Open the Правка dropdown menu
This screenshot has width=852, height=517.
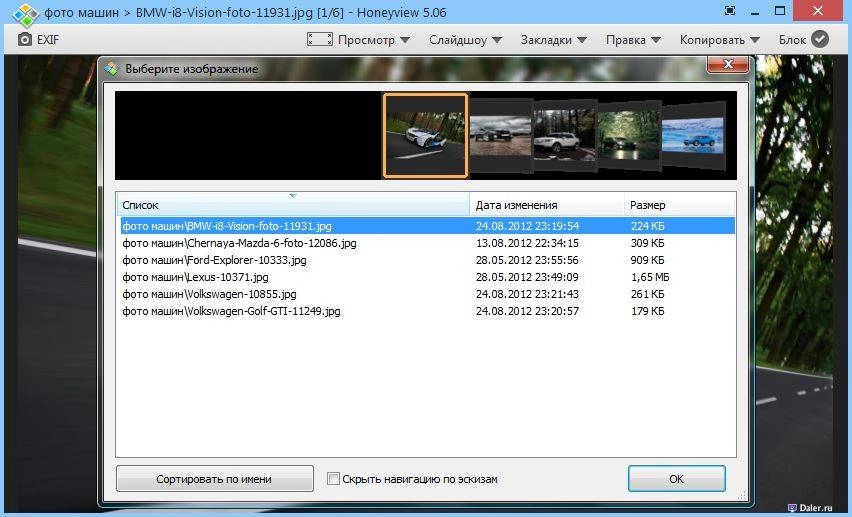(x=633, y=40)
